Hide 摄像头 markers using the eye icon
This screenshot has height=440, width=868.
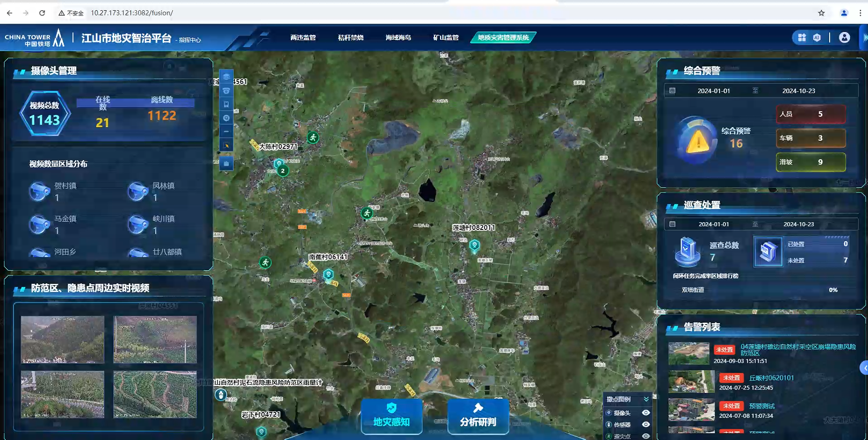pyautogui.click(x=646, y=413)
